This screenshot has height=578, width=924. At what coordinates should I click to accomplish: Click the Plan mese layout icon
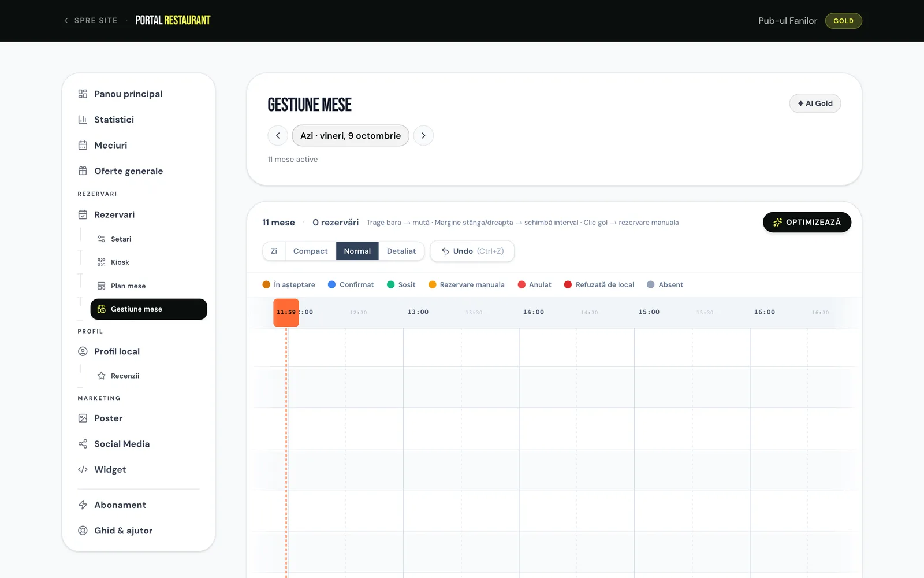click(101, 286)
